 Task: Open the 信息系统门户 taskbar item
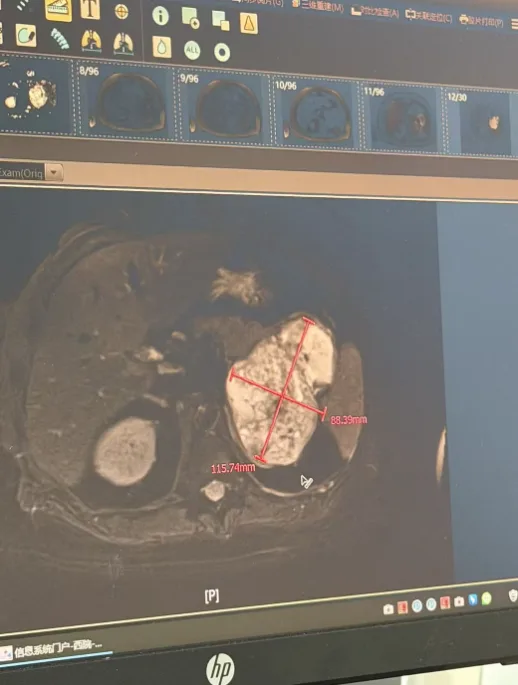pyautogui.click(x=52, y=650)
